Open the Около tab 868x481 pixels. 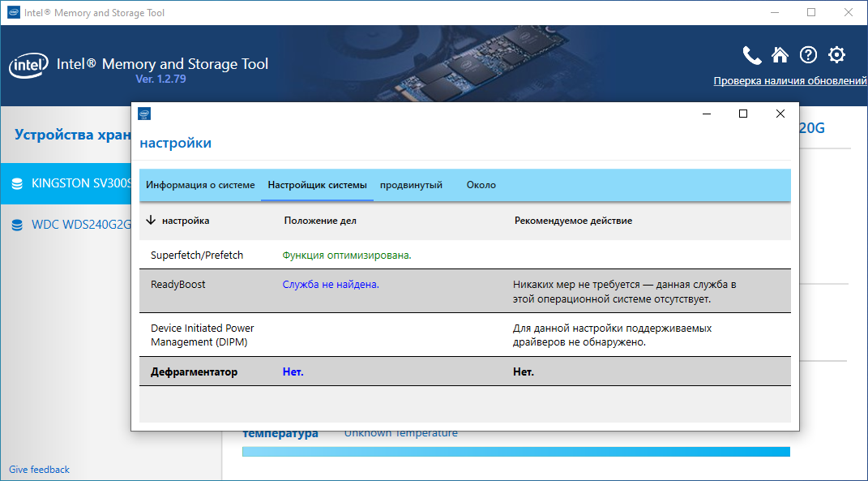coord(481,185)
